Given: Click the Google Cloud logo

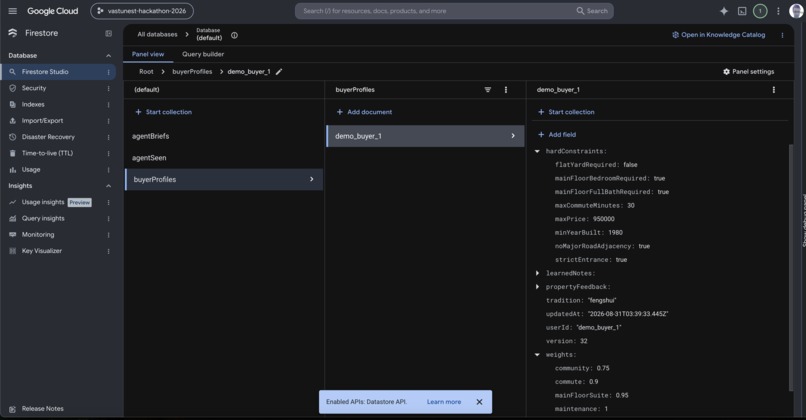Looking at the screenshot, I should pyautogui.click(x=52, y=11).
